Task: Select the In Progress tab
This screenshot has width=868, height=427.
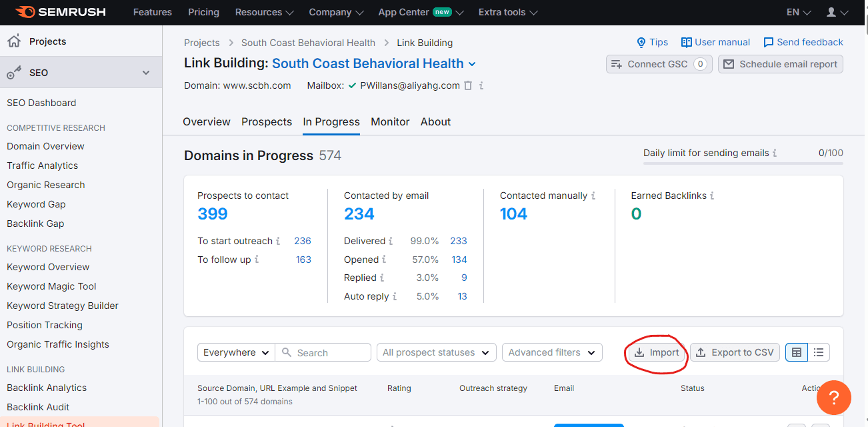Action: (331, 122)
